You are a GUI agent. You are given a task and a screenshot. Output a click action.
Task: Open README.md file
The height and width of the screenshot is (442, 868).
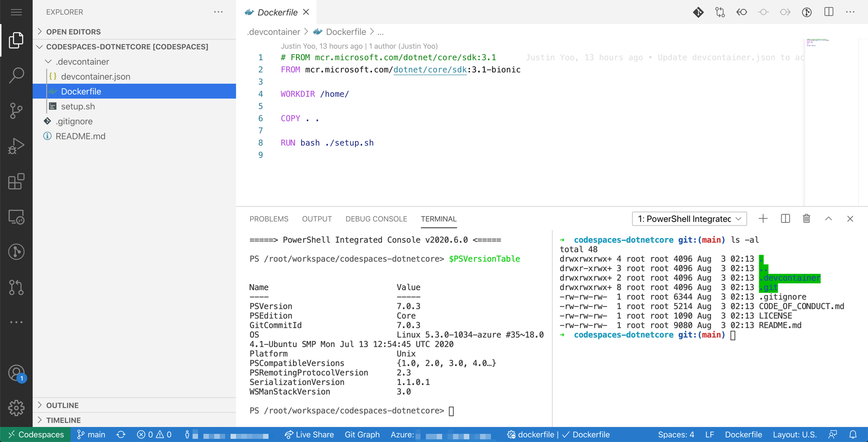135,136
